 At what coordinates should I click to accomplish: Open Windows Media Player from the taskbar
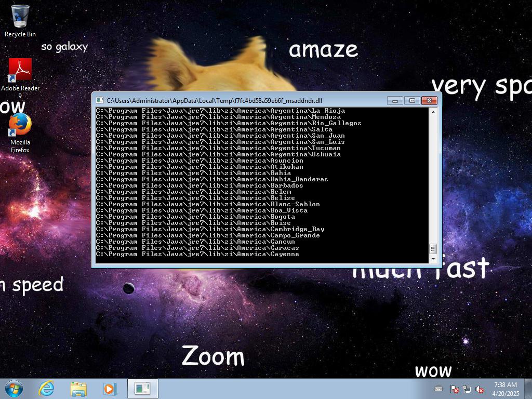coord(110,389)
